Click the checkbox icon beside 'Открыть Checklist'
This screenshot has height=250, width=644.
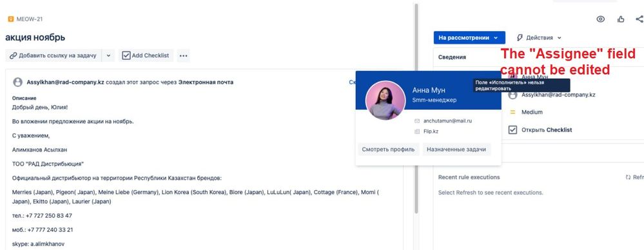coord(512,130)
